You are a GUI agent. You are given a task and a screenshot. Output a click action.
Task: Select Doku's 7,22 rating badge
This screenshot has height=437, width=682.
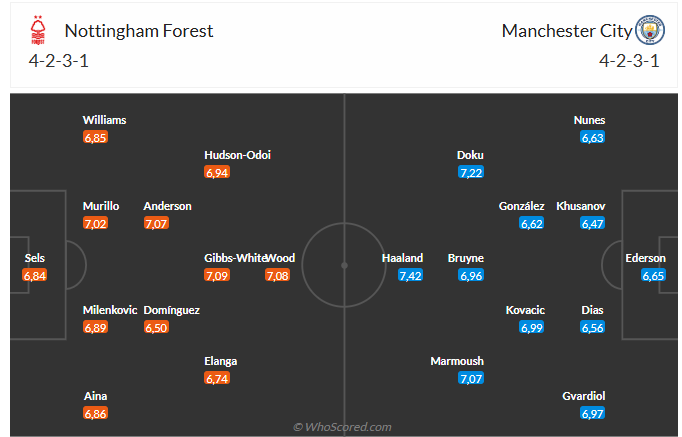click(471, 172)
